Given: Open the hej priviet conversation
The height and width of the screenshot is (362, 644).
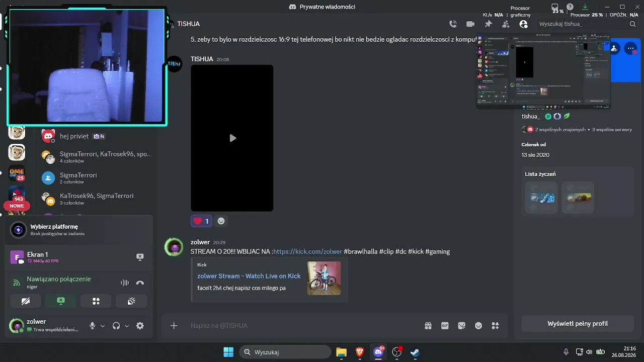Looking at the screenshot, I should click(x=97, y=136).
